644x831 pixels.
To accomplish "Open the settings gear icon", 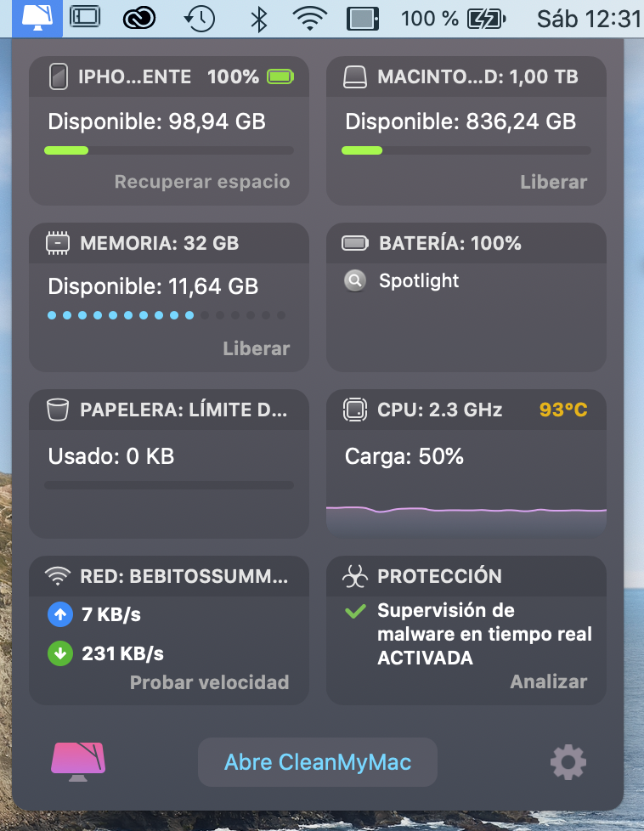I will coord(568,762).
